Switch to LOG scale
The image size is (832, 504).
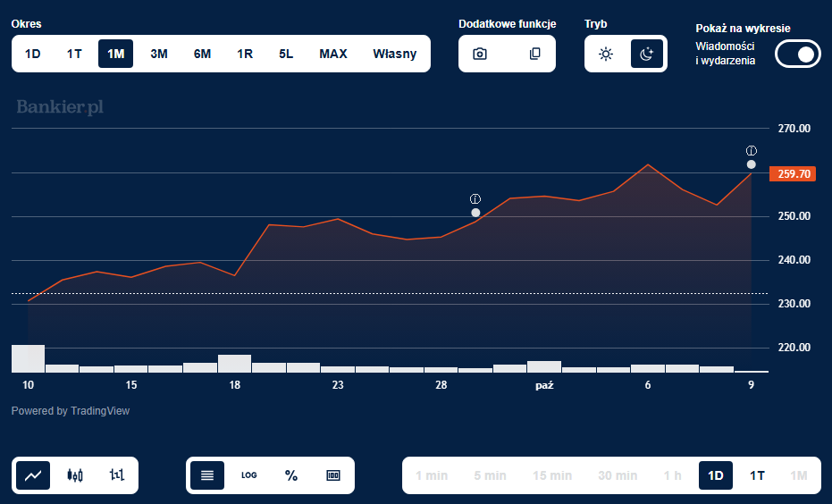[248, 475]
